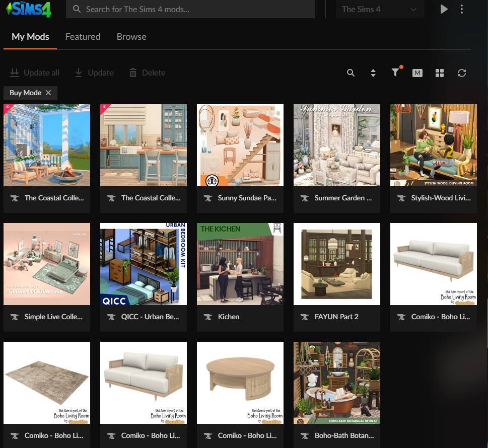The image size is (488, 448).
Task: Refresh the mods list
Action: pyautogui.click(x=461, y=73)
